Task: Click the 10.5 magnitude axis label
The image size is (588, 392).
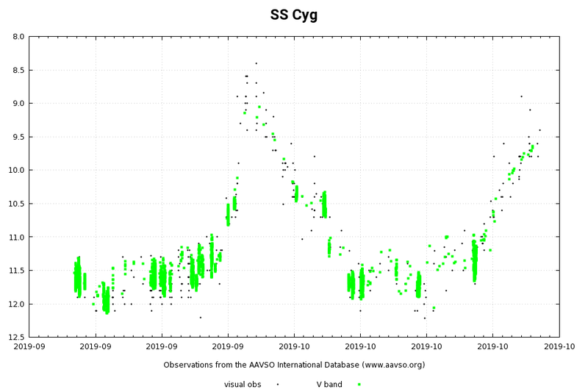Action: [x=17, y=204]
